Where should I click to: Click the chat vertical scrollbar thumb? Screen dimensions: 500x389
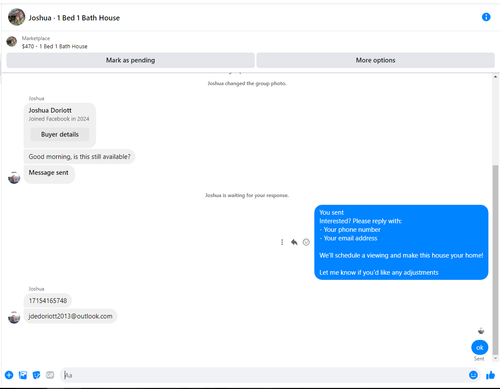495,260
